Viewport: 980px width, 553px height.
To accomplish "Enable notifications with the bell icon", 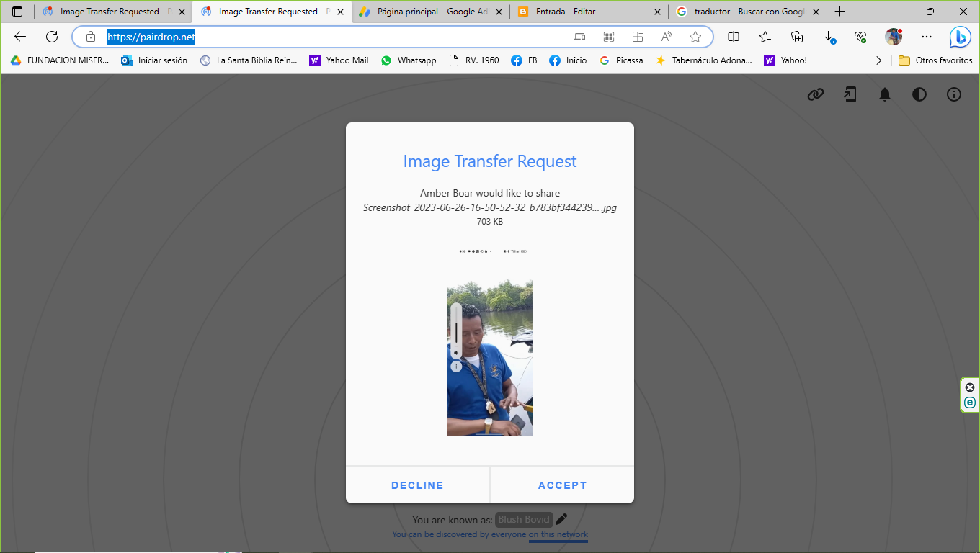I will coord(885,94).
